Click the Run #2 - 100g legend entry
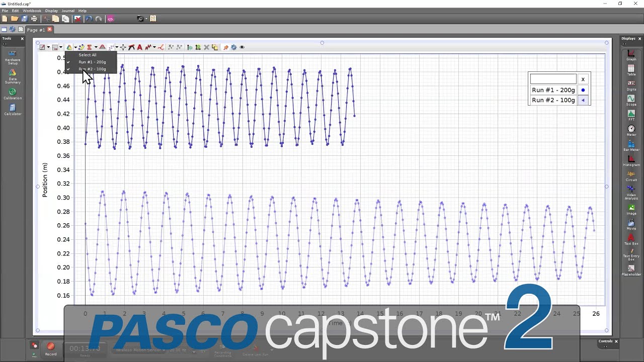 tap(553, 100)
